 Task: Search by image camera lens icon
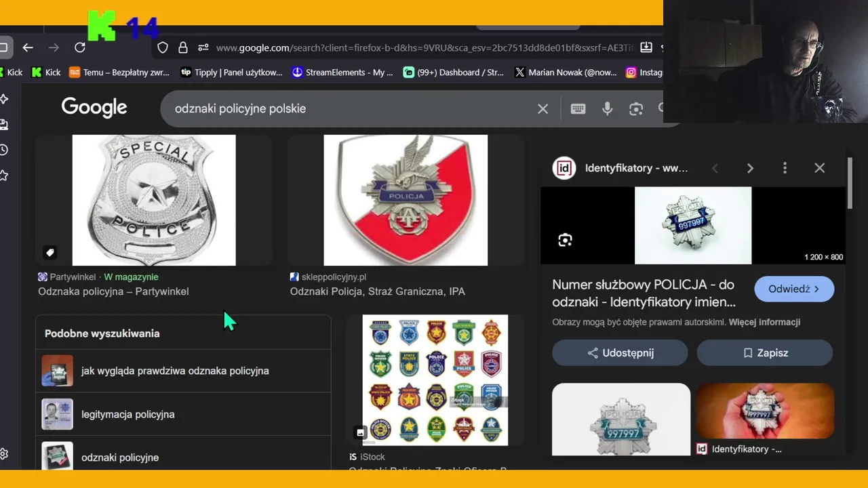coord(635,108)
